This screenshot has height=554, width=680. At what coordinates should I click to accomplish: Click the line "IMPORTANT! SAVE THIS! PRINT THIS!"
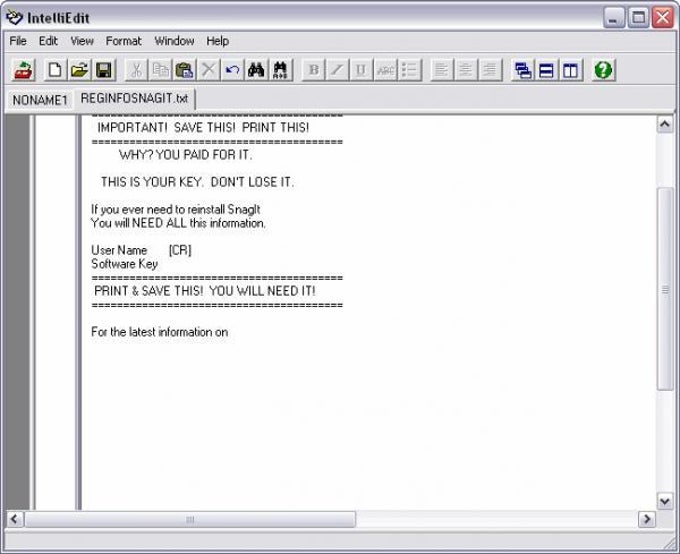(x=203, y=128)
